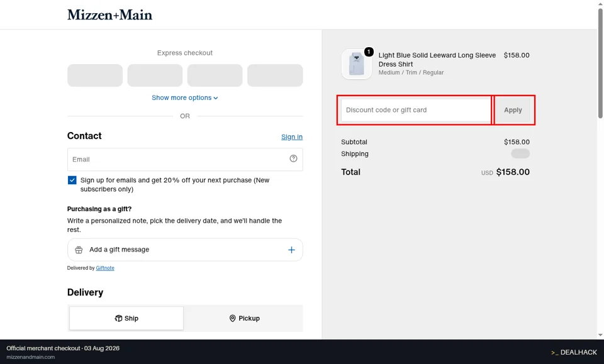The width and height of the screenshot is (604, 364).
Task: Click the gift box icon
Action: coord(79,250)
